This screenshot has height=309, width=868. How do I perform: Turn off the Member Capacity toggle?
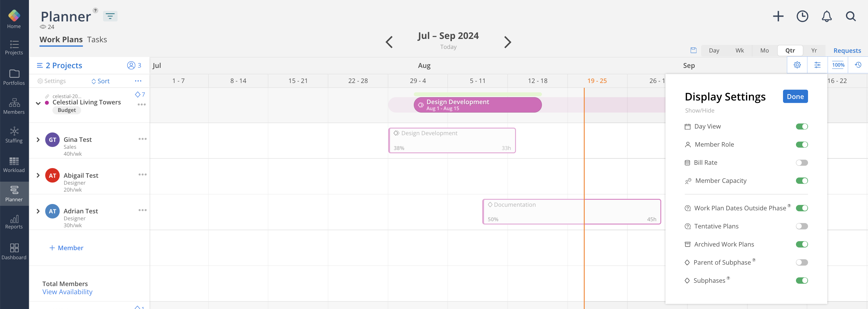[x=802, y=180]
